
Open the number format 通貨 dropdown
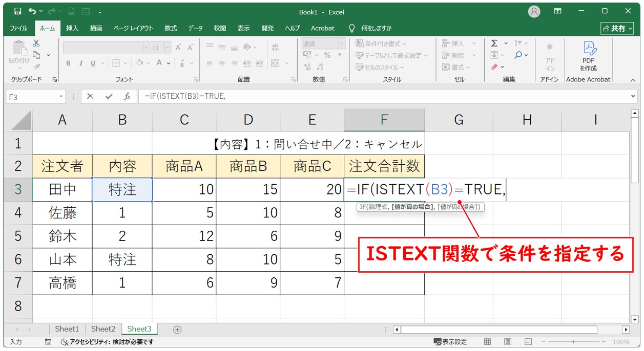341,44
